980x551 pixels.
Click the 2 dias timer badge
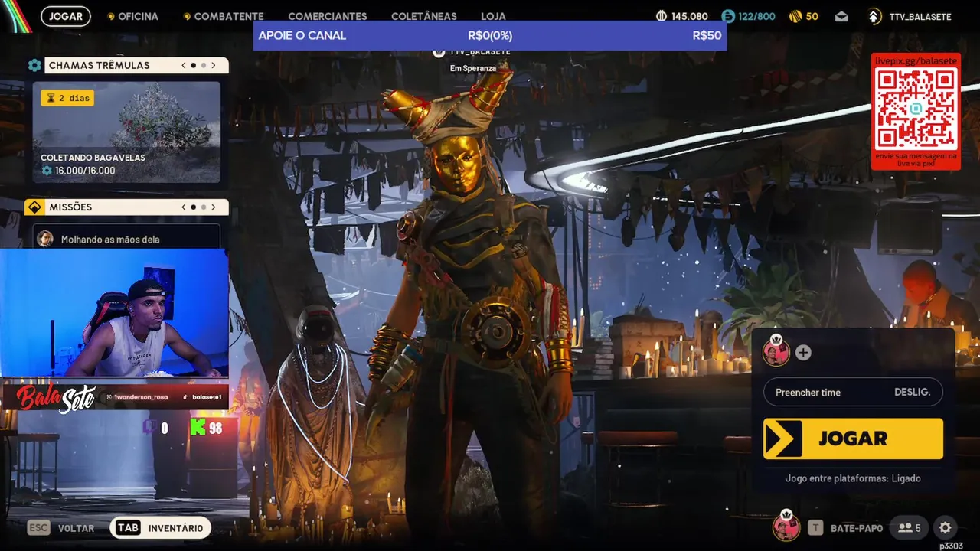67,97
